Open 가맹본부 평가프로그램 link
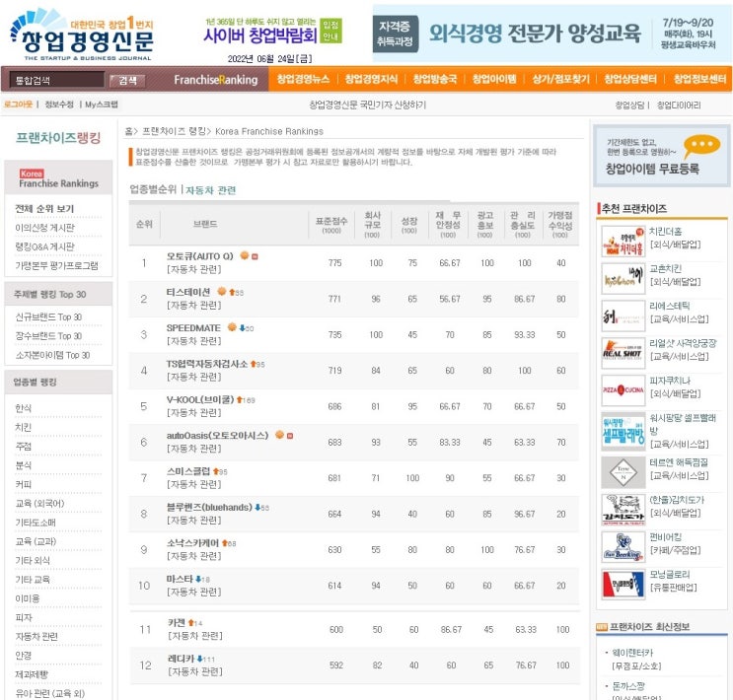733x700 pixels. [56, 266]
